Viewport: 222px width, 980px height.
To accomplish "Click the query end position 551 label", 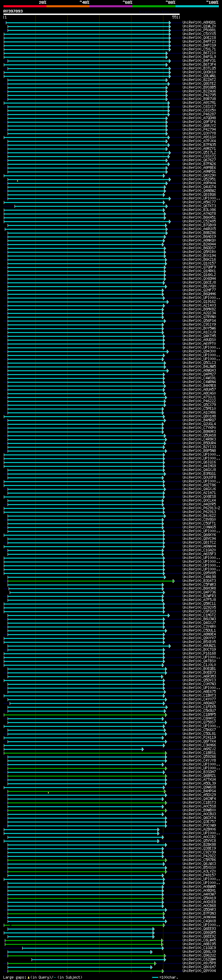I will click(x=175, y=17).
